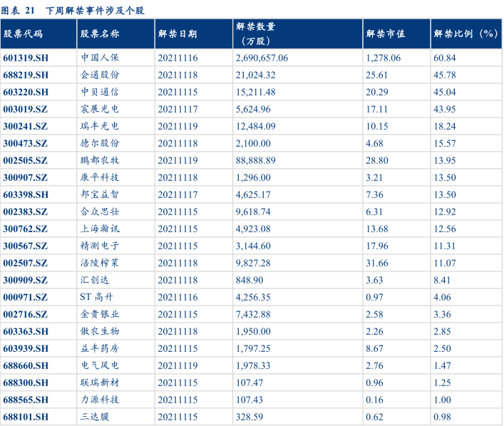Screen dimensions: 504x426
Task: Click the 解禁比例（%）column header
Action: click(466, 33)
